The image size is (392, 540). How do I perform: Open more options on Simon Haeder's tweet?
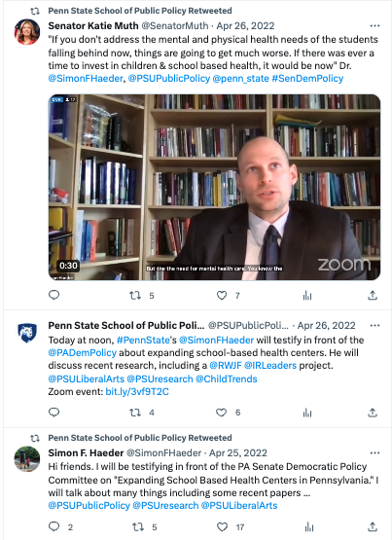coord(374,452)
